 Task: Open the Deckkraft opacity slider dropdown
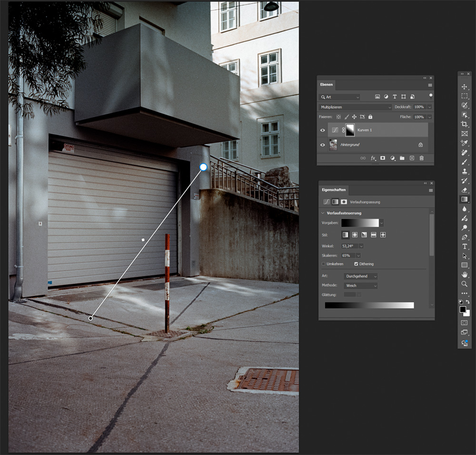tap(429, 107)
